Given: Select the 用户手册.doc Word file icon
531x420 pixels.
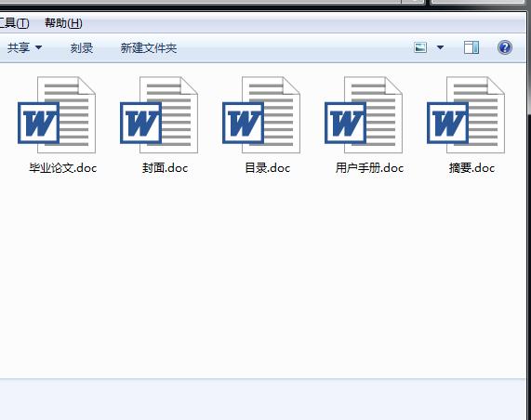Looking at the screenshot, I should tap(364, 114).
